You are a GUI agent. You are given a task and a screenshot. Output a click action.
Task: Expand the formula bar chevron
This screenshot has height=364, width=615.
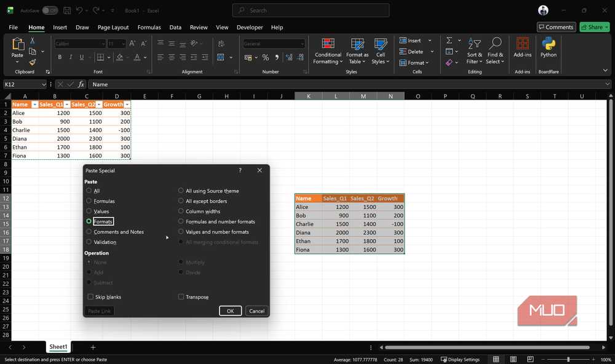coord(607,84)
